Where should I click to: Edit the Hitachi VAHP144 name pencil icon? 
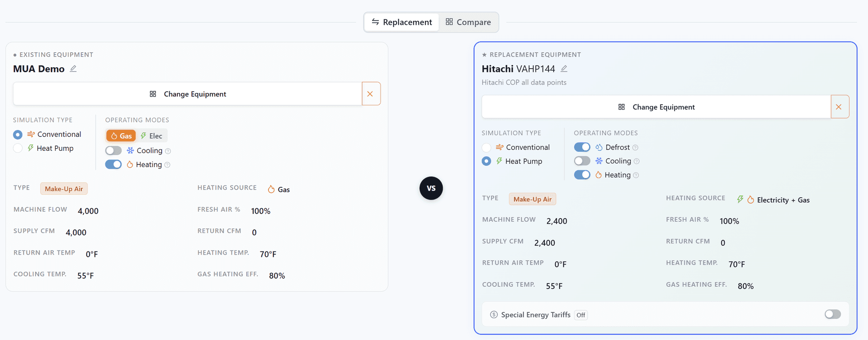click(564, 69)
